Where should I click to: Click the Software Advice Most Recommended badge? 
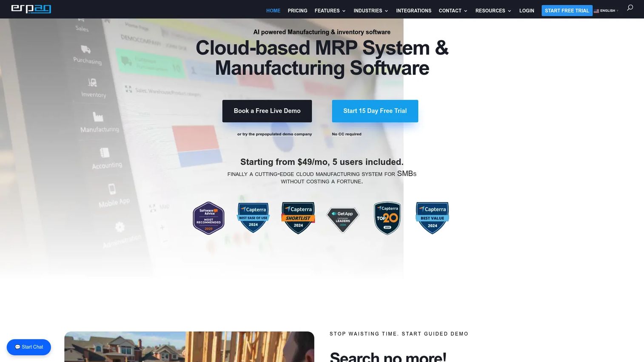[x=208, y=218]
